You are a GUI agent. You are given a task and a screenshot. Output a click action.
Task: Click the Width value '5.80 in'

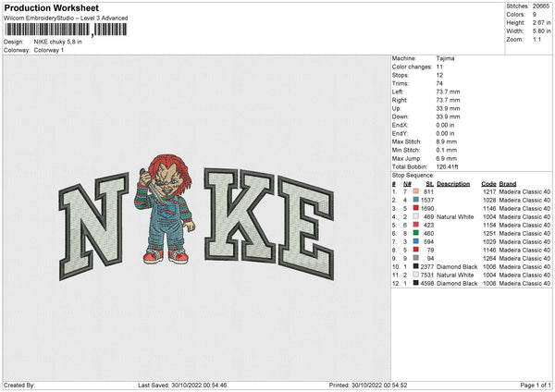click(541, 31)
